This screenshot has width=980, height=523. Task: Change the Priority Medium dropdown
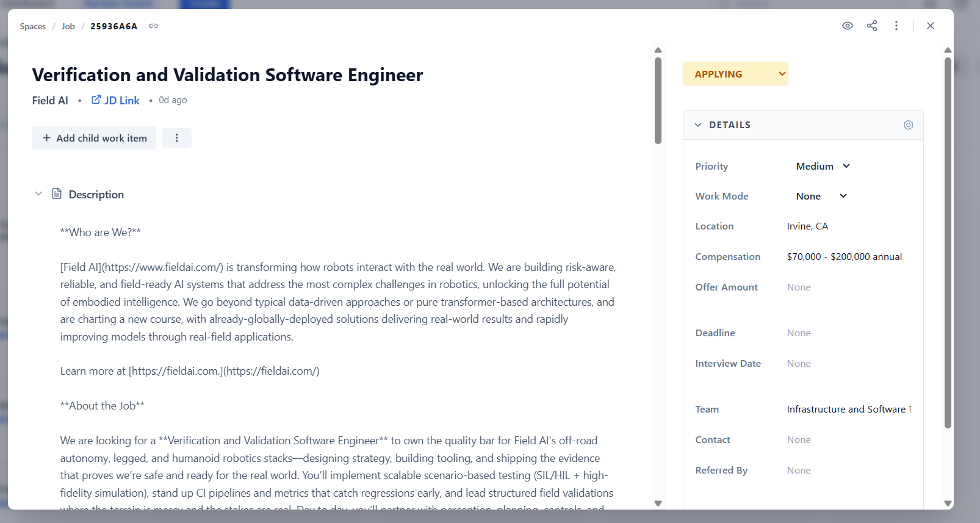[822, 166]
